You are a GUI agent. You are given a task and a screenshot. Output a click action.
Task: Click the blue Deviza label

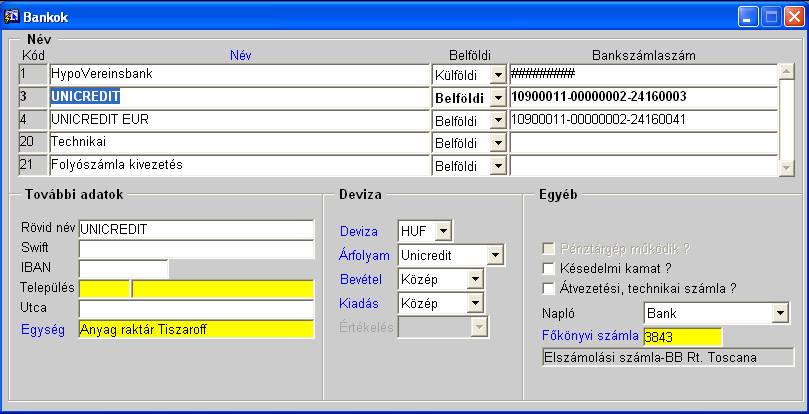pyautogui.click(x=359, y=232)
